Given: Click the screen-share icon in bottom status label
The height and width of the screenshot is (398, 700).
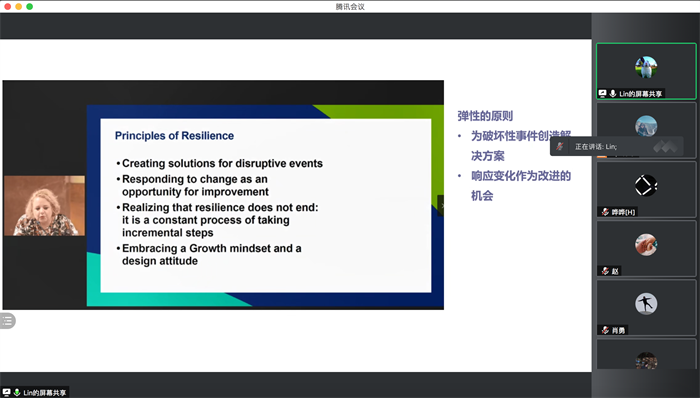Looking at the screenshot, I should [7, 392].
